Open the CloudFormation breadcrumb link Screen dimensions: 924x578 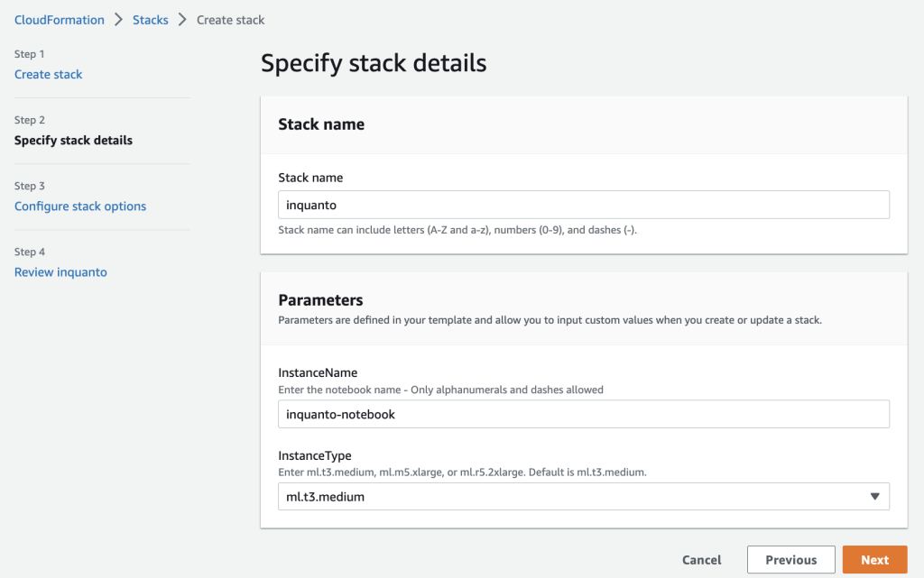coord(59,19)
